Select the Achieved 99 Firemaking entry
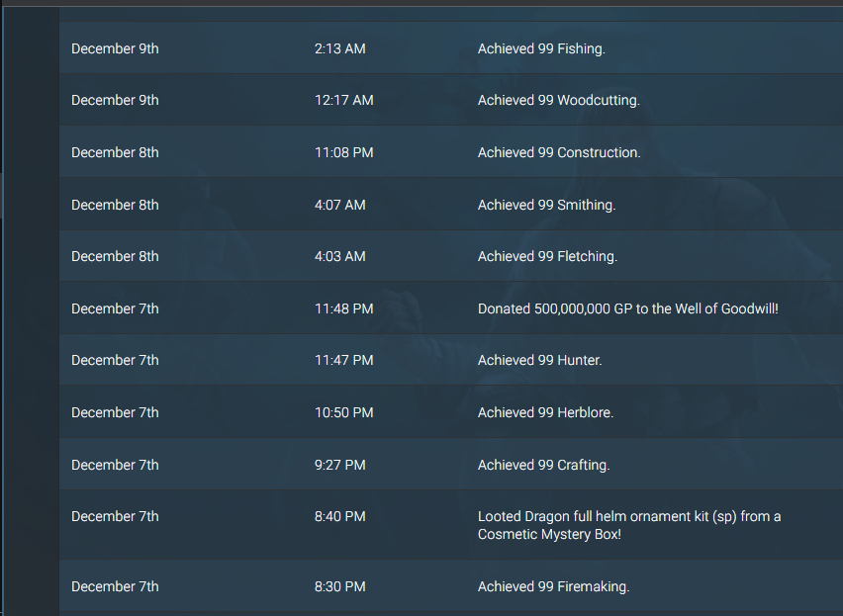The height and width of the screenshot is (616, 843). 451,586
